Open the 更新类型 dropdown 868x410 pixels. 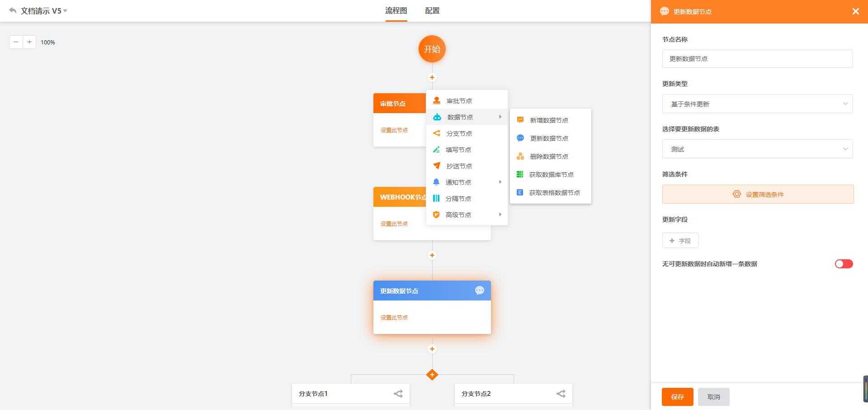tap(758, 104)
